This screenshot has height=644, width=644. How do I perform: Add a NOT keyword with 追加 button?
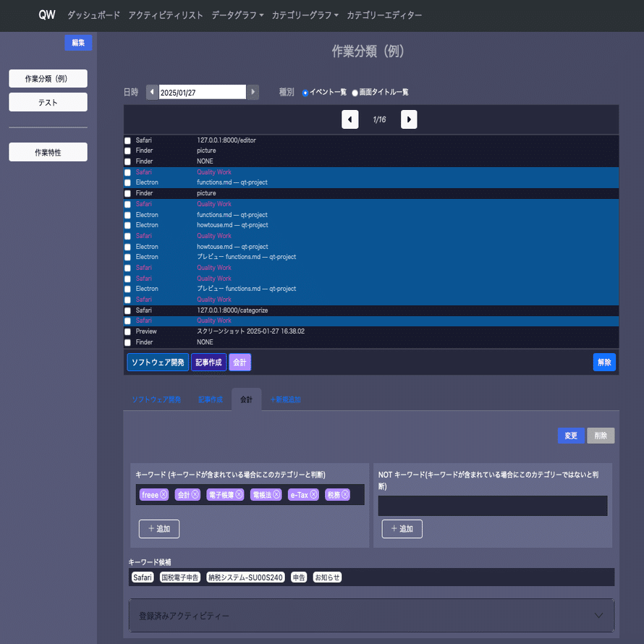click(402, 529)
